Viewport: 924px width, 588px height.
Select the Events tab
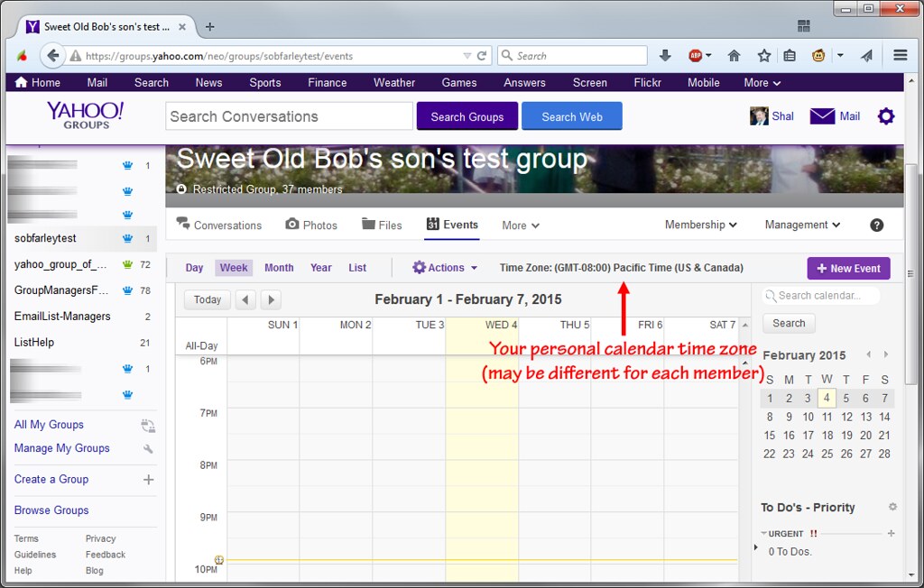pyautogui.click(x=452, y=225)
